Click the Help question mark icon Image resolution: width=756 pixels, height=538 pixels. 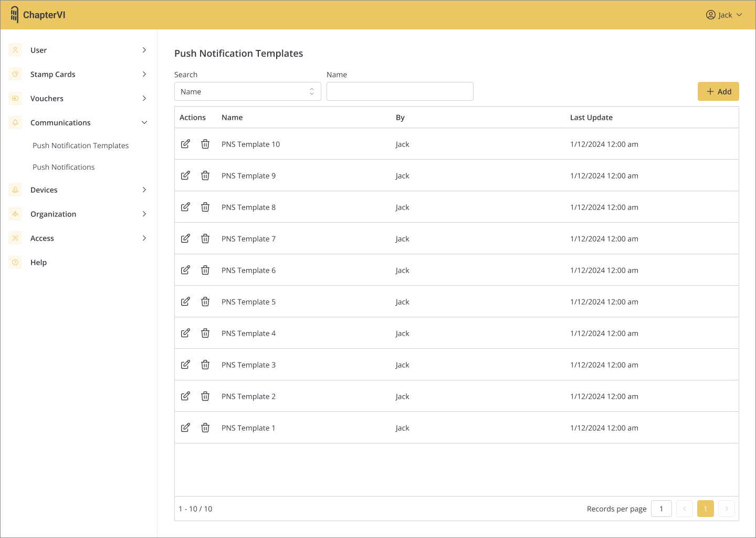click(x=15, y=262)
